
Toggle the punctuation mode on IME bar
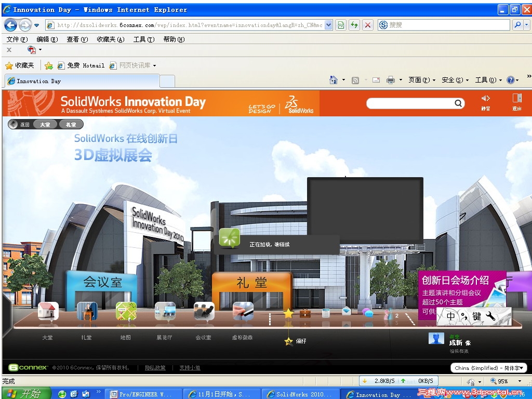pyautogui.click(x=464, y=316)
